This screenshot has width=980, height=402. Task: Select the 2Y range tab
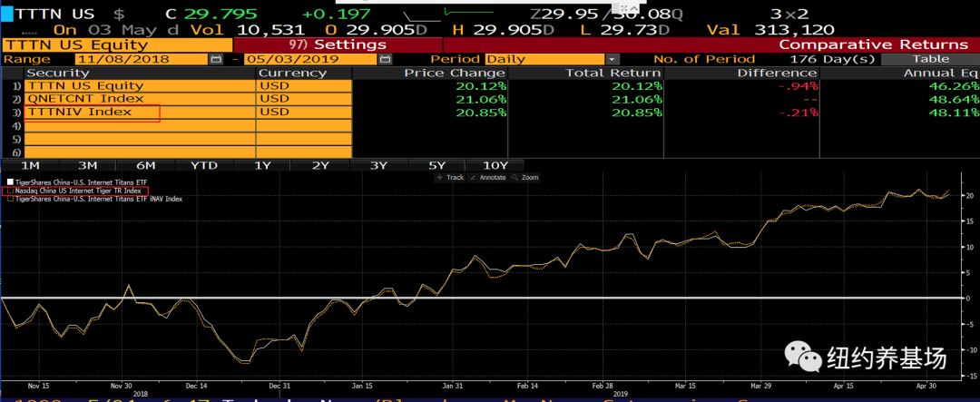pyautogui.click(x=320, y=165)
